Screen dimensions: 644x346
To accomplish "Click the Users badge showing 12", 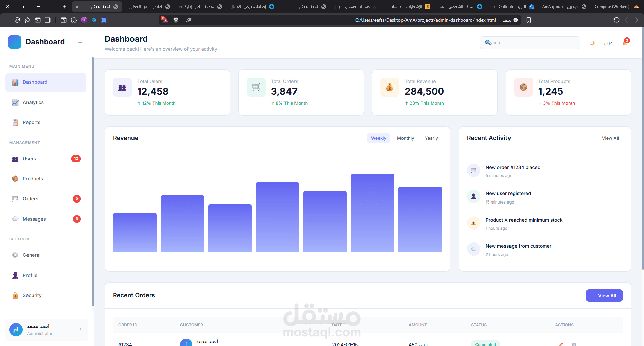I will tap(76, 159).
